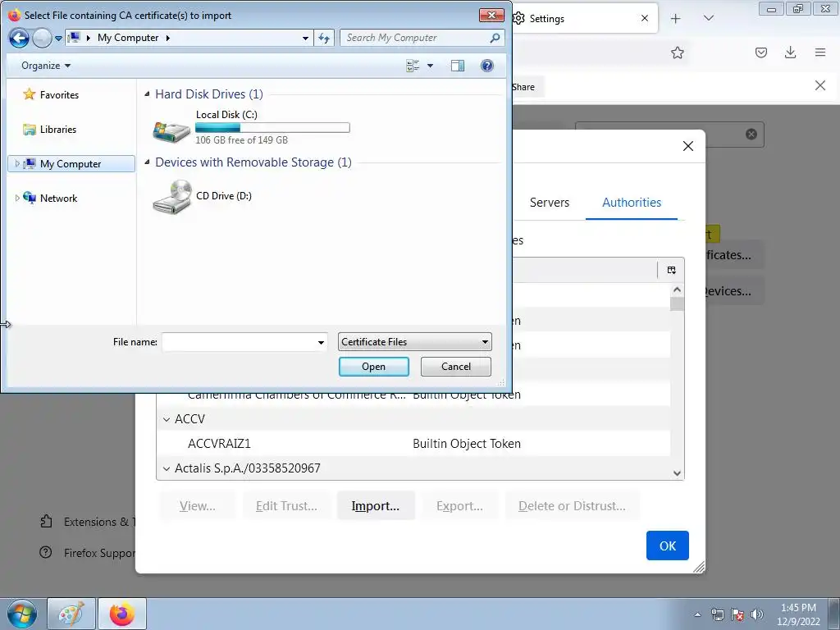
Task: Click OK in Certificate Manager
Action: point(668,546)
